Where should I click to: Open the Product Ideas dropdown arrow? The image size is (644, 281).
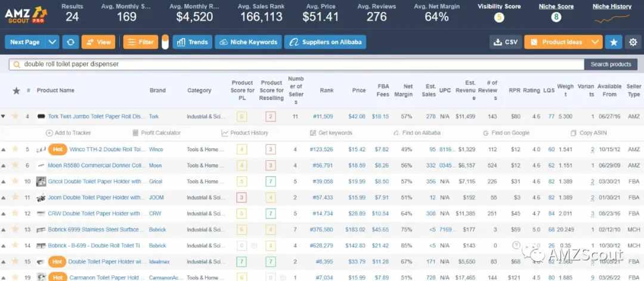click(596, 42)
